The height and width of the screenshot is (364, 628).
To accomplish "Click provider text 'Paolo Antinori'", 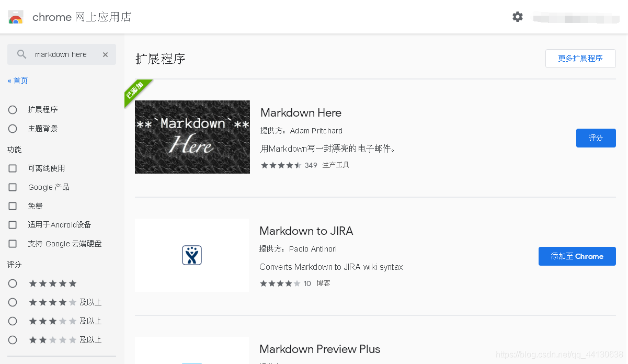I will point(313,249).
